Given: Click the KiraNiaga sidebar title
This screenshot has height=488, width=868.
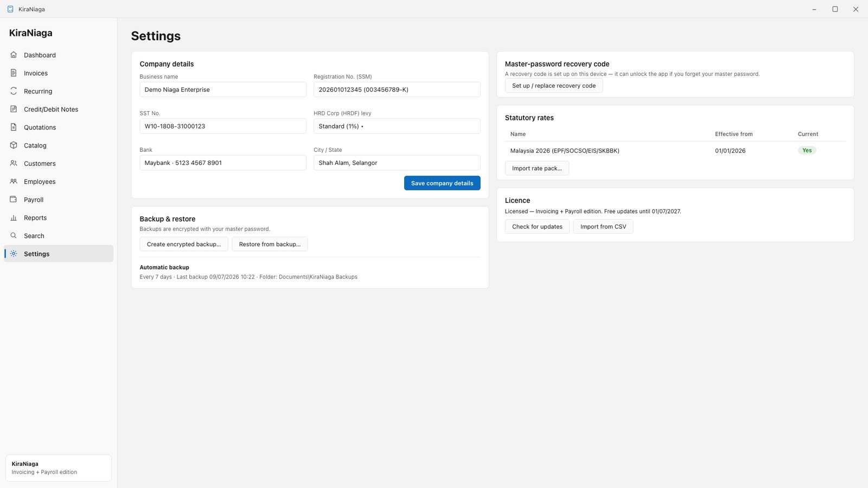Looking at the screenshot, I should pyautogui.click(x=31, y=33).
